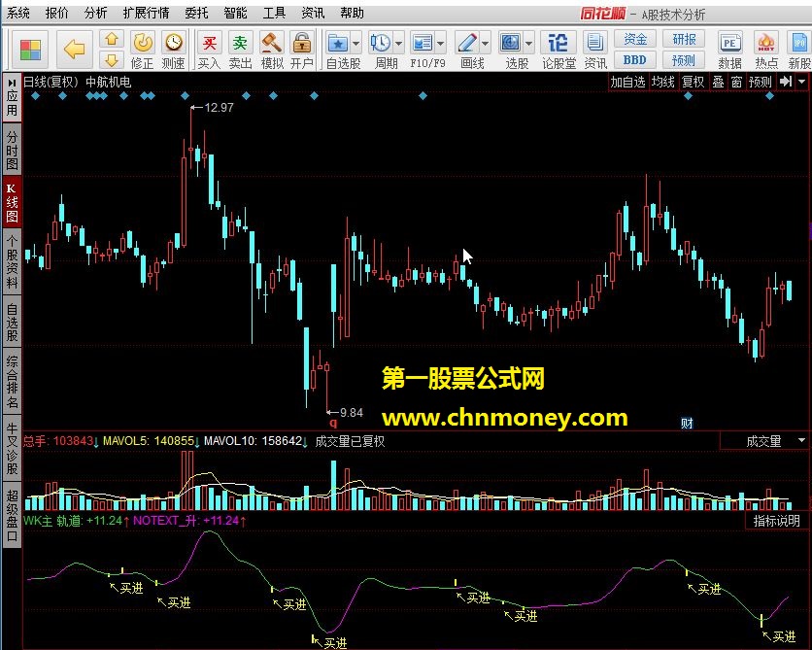Screen dimensions: 812x650
Task: Click the BBD button
Action: point(635,60)
